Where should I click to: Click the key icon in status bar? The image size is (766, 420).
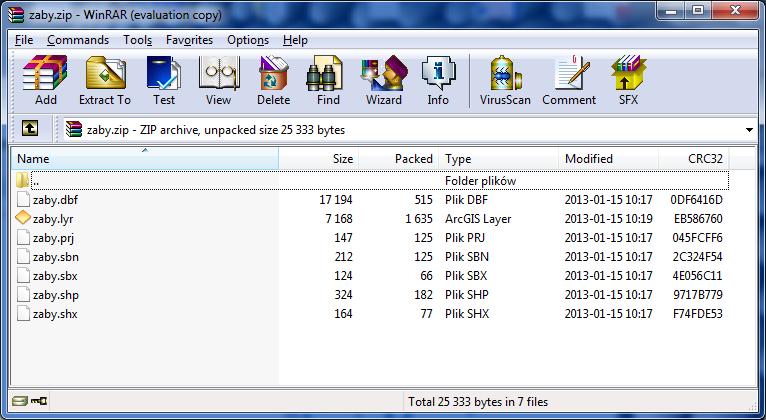click(39, 401)
